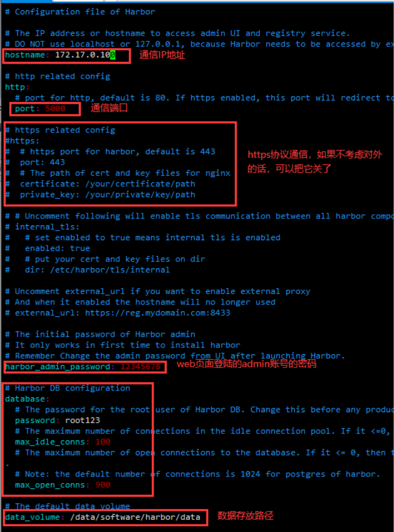Click the commented #https: line
This screenshot has height=532, width=394.
coord(22,141)
